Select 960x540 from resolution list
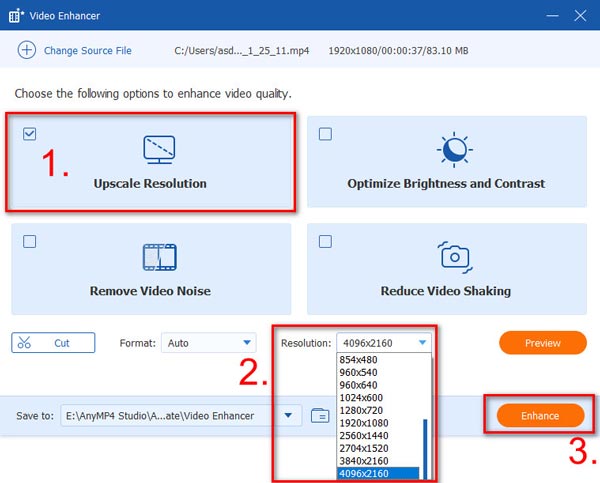Screen dimensions: 600x483 click(378, 372)
